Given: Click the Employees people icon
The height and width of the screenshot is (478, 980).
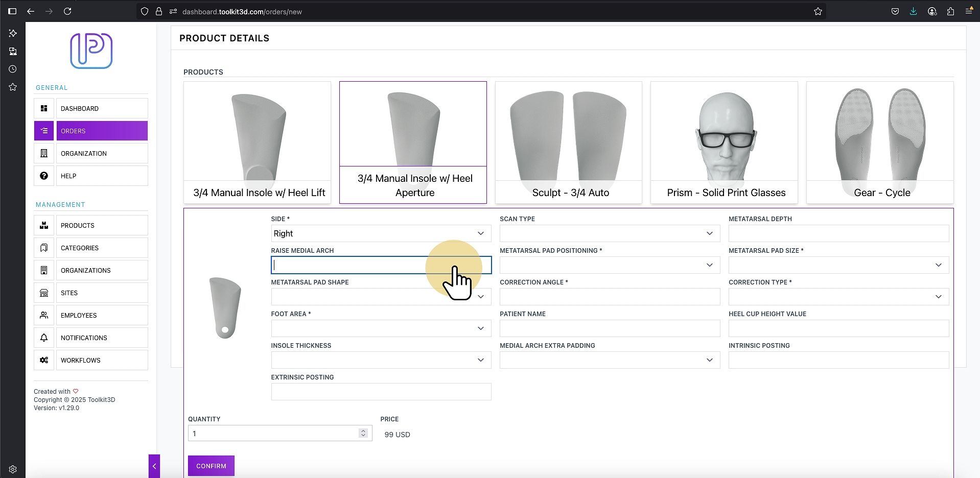Looking at the screenshot, I should [44, 315].
